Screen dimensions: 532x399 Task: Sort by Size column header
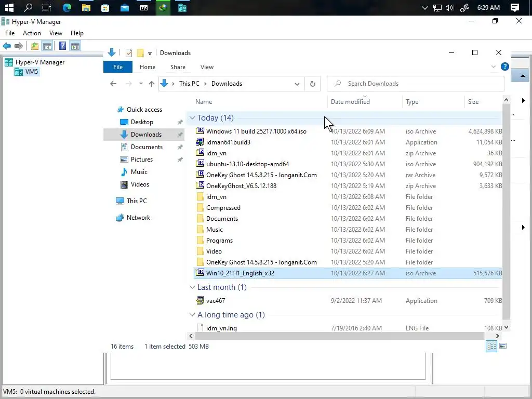[483, 102]
